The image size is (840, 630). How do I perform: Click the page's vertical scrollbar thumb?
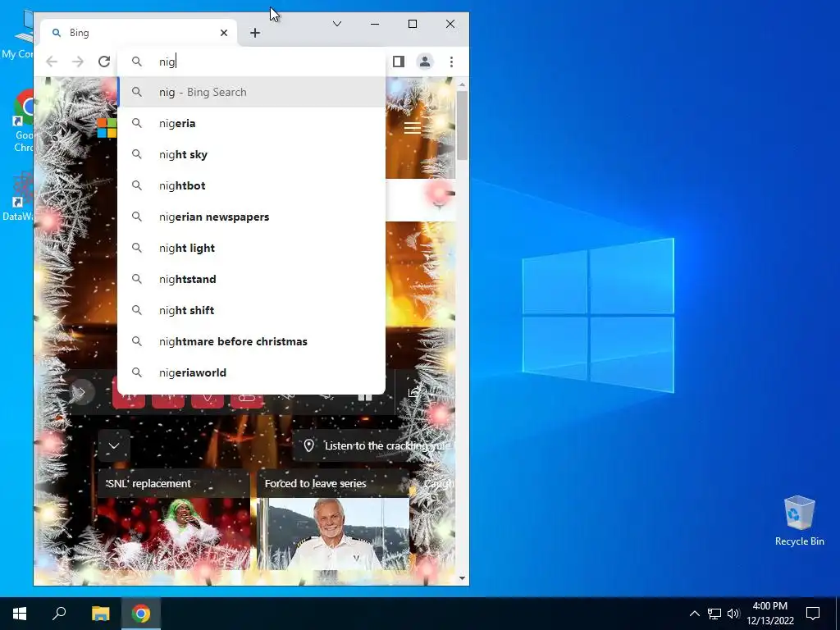(x=463, y=126)
